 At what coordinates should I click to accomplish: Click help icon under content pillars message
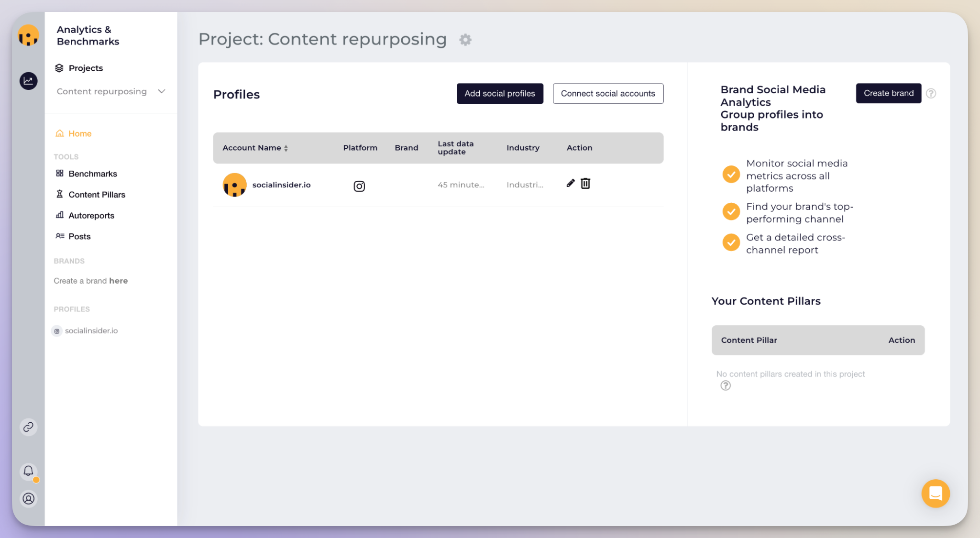[726, 385]
